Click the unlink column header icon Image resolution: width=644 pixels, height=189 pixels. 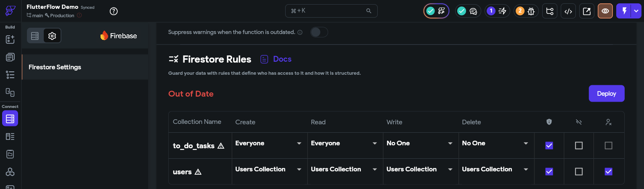(x=579, y=122)
